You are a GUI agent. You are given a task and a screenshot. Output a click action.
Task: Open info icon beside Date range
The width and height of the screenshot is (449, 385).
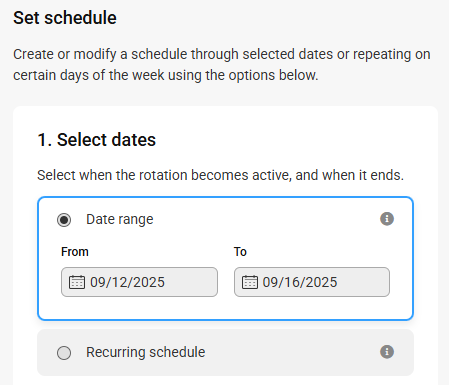[x=387, y=219]
